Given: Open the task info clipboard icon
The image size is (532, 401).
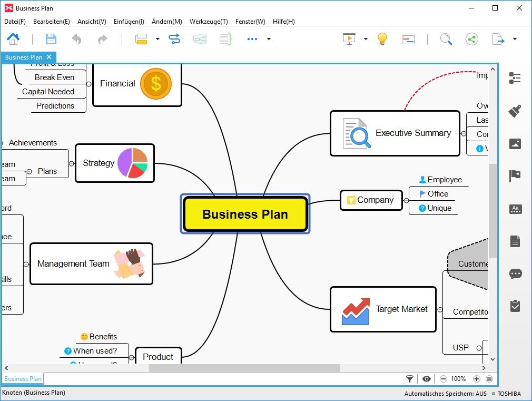Looking at the screenshot, I should (515, 306).
